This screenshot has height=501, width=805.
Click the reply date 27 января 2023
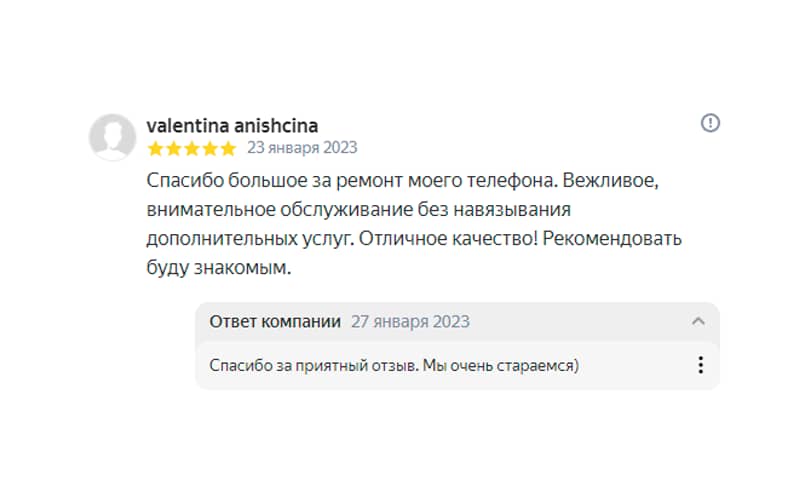click(x=409, y=322)
